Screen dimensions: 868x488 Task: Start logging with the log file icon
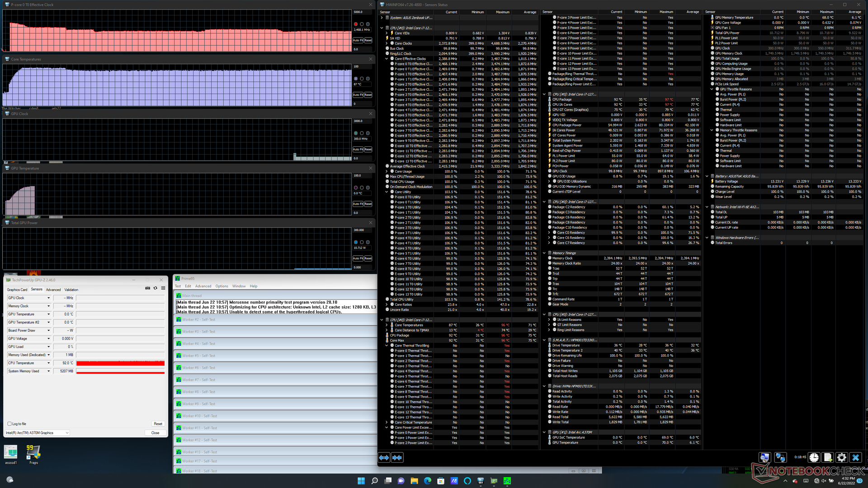[x=828, y=458]
